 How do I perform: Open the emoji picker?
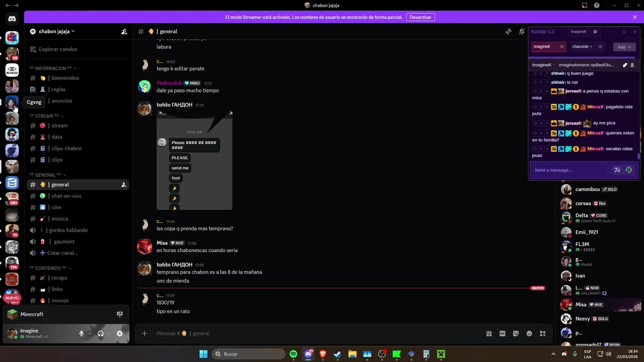tap(529, 333)
